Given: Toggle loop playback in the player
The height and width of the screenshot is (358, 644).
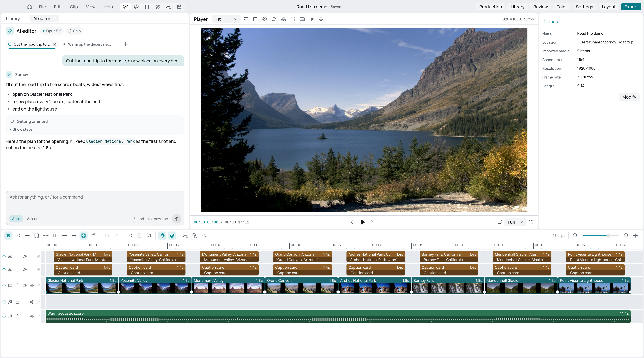Looking at the screenshot, I should tap(499, 222).
